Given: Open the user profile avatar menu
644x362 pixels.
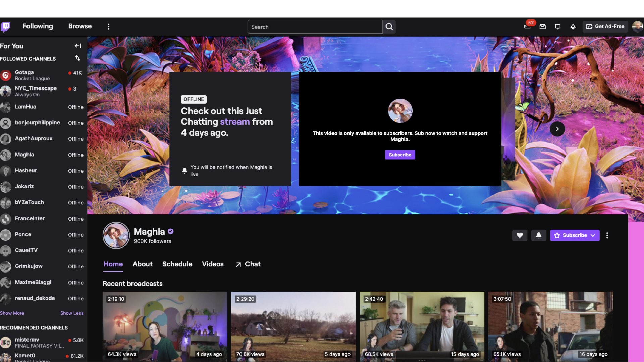Looking at the screenshot, I should 637,26.
